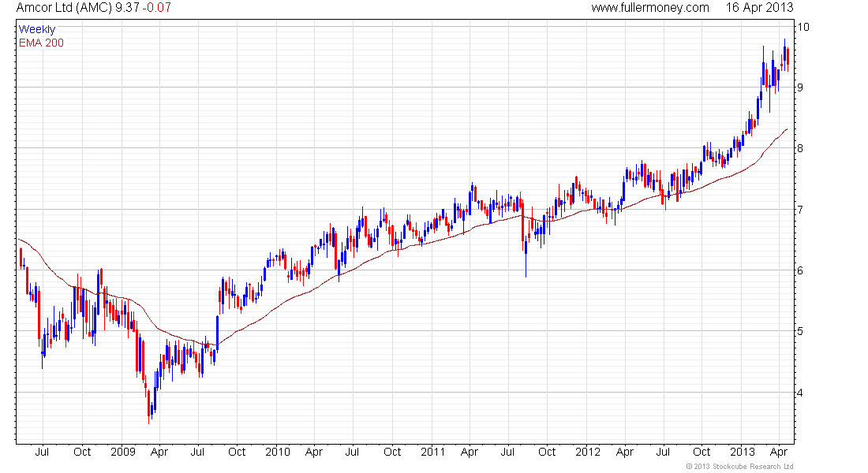Click the red -0.07 price change
Viewport: 868px width, 473px height.
coord(157,8)
